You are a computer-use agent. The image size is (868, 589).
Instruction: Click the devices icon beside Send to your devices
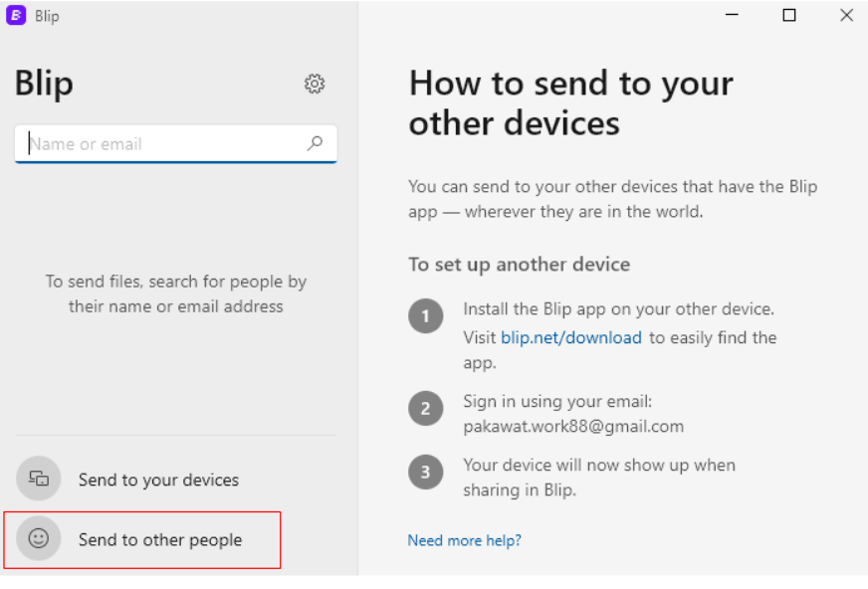coord(39,479)
